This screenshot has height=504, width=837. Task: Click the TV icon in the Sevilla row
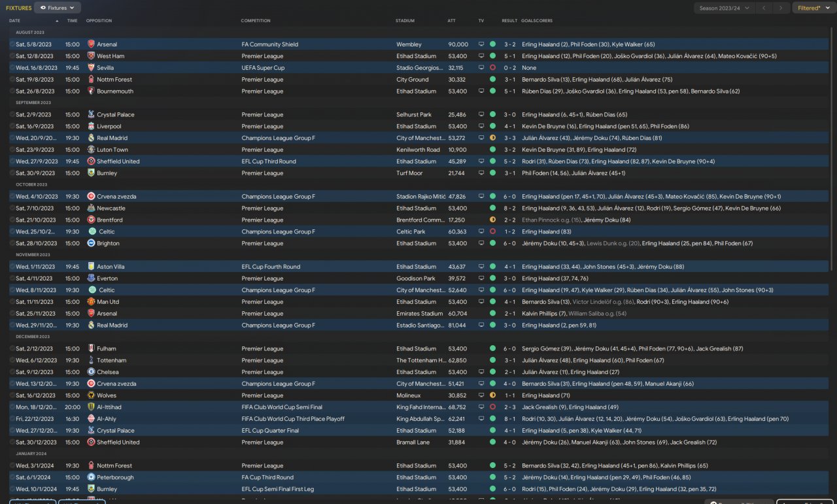(481, 68)
